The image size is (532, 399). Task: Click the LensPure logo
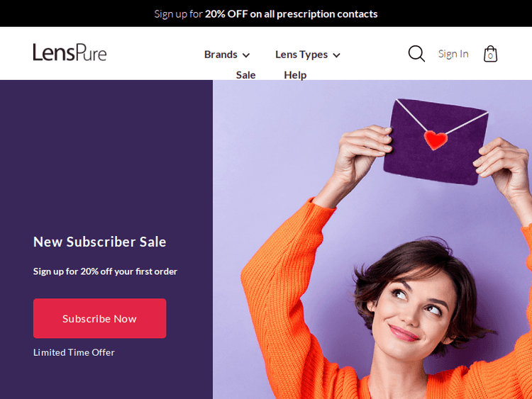70,52
